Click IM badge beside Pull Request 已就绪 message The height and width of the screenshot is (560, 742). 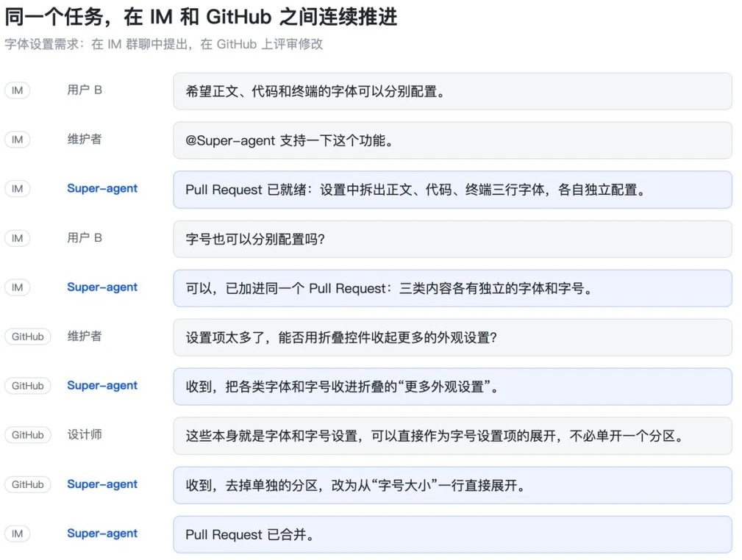tap(18, 189)
